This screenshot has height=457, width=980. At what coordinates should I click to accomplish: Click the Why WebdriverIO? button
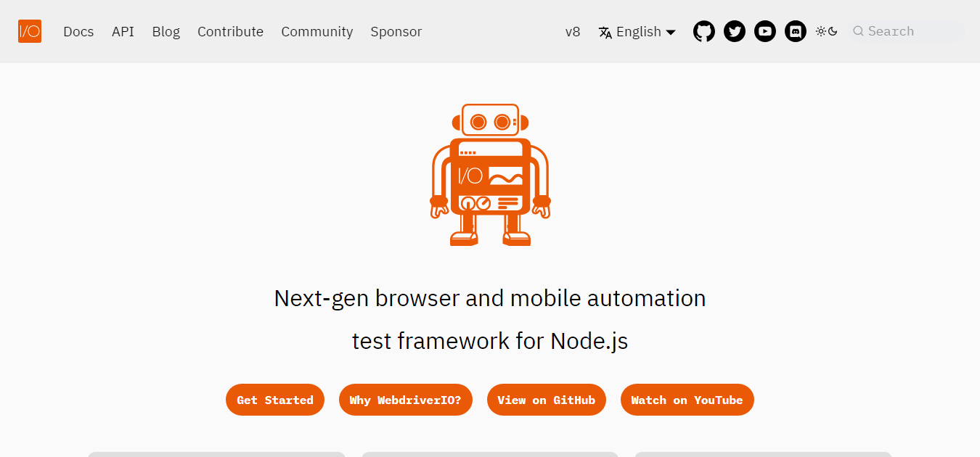coord(405,400)
